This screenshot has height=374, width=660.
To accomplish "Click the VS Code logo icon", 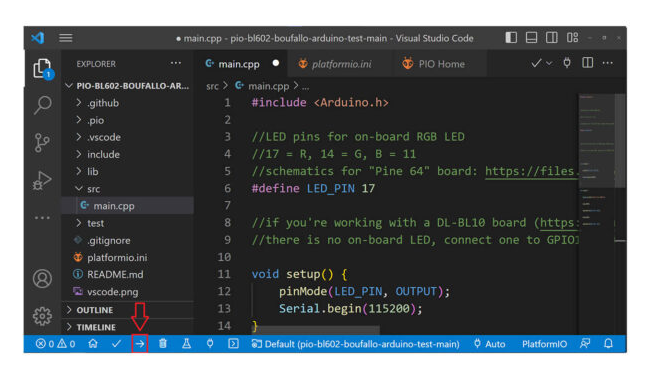I will (38, 38).
